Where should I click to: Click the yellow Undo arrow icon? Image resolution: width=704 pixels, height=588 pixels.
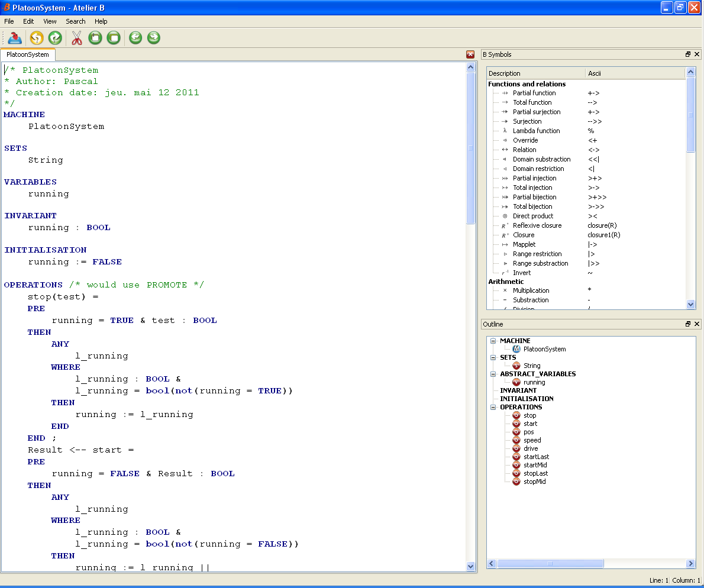tap(37, 38)
